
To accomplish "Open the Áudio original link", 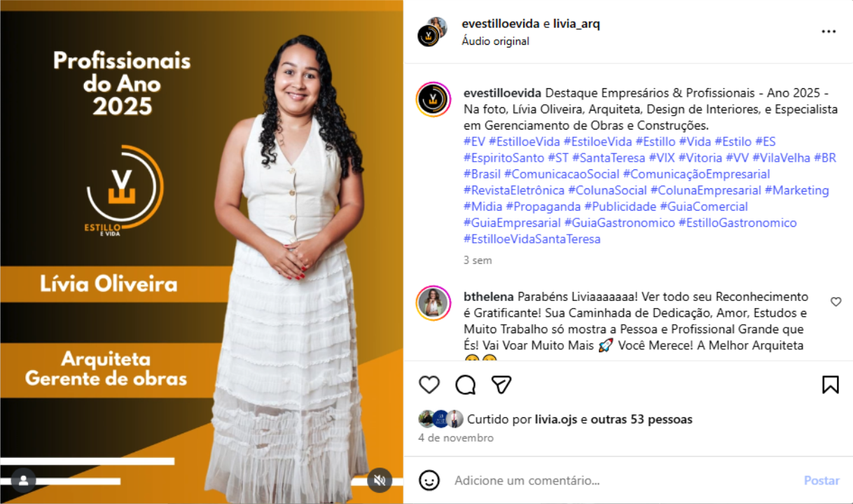I will pyautogui.click(x=495, y=41).
